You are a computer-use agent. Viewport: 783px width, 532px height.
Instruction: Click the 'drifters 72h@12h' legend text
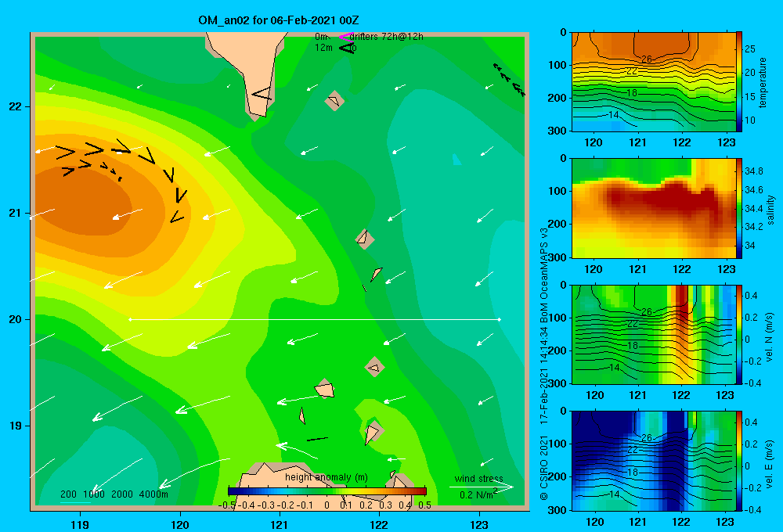387,37
